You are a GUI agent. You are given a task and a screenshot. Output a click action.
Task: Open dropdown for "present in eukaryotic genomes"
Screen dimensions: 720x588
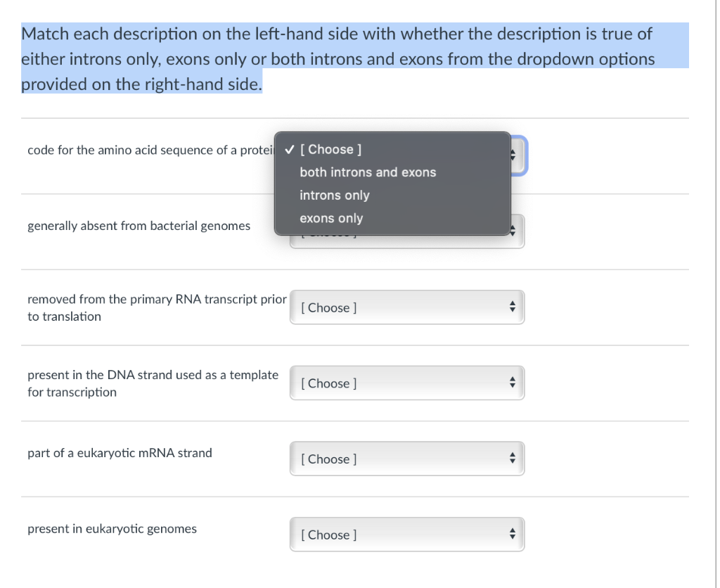pos(406,534)
